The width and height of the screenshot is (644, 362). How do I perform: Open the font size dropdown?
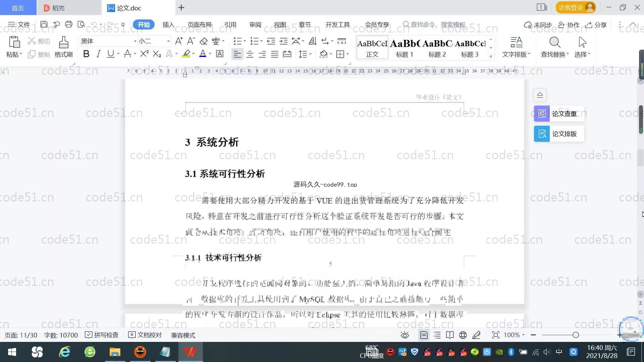coord(168,41)
